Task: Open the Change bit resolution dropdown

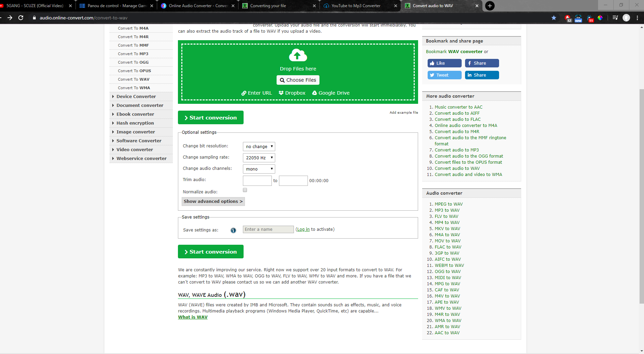Action: pyautogui.click(x=259, y=146)
